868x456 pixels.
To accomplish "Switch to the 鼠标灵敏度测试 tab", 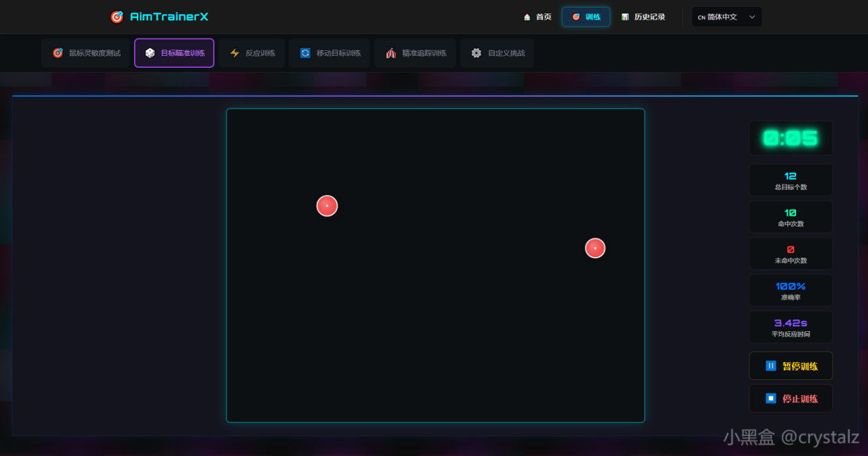I will [86, 53].
